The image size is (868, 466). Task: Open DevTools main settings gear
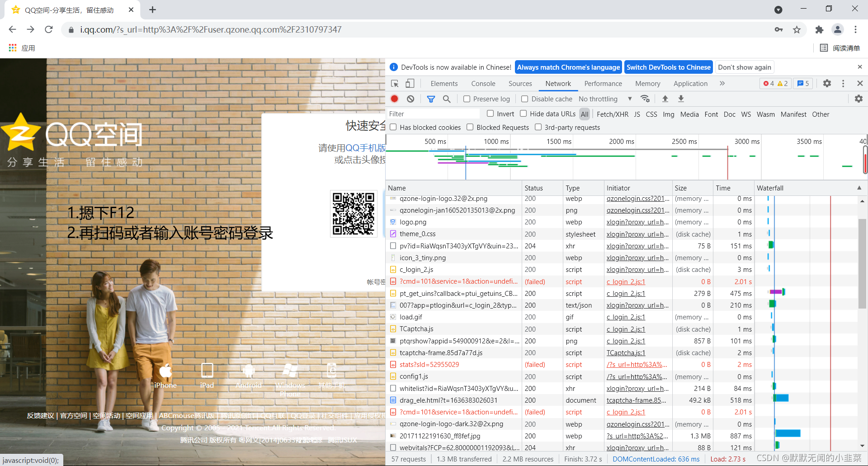pos(827,83)
